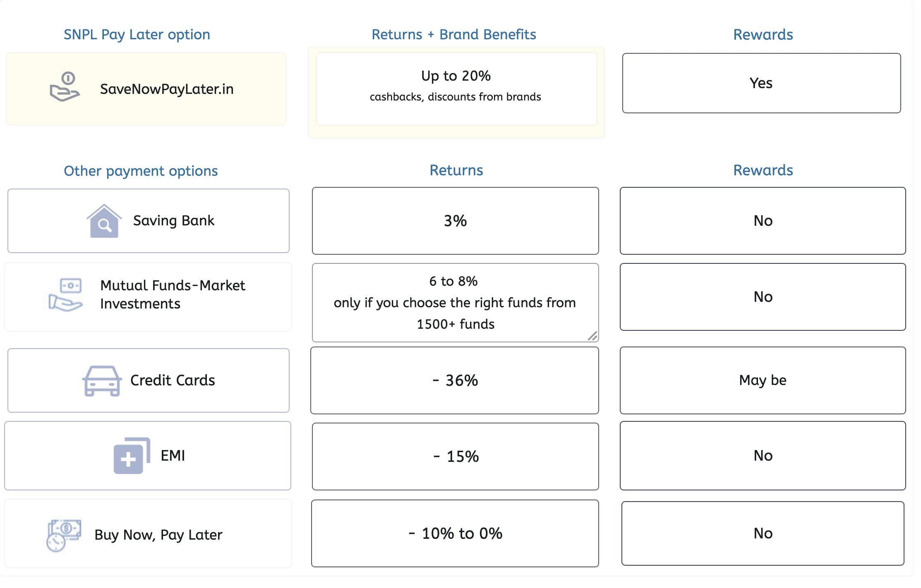The height and width of the screenshot is (588, 921).
Task: Click the hand-with-cash Mutual Funds icon
Action: pos(65,294)
